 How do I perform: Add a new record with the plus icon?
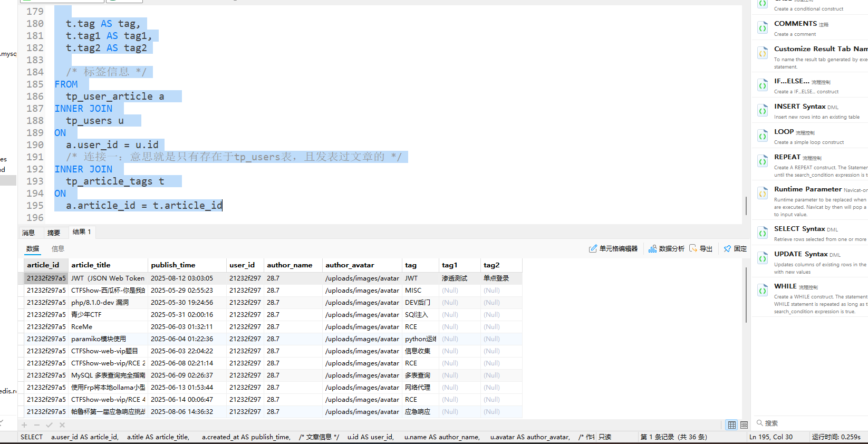[24, 425]
